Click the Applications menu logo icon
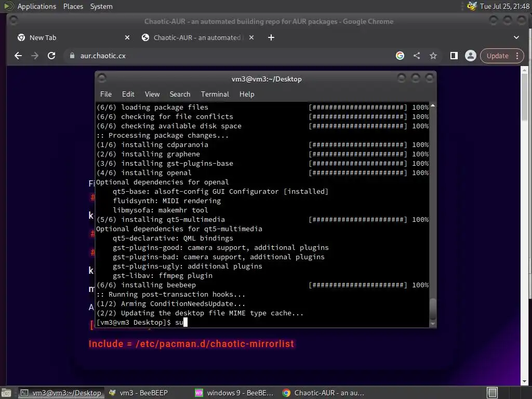Screen dimensions: 532x399 point(8,6)
